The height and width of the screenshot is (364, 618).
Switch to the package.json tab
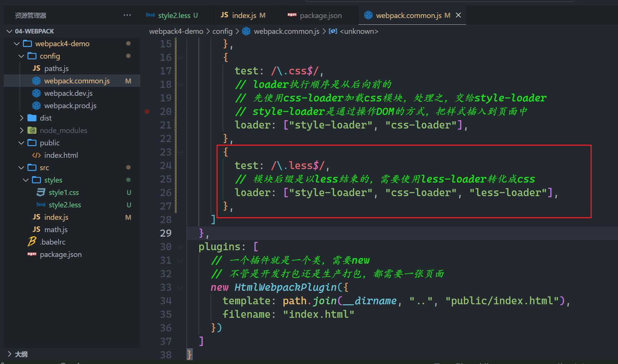320,15
